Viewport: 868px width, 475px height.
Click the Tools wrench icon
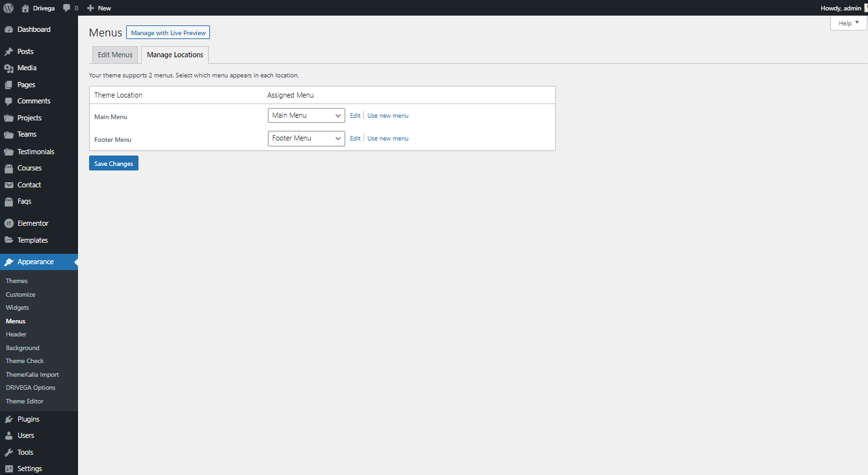(x=8, y=452)
